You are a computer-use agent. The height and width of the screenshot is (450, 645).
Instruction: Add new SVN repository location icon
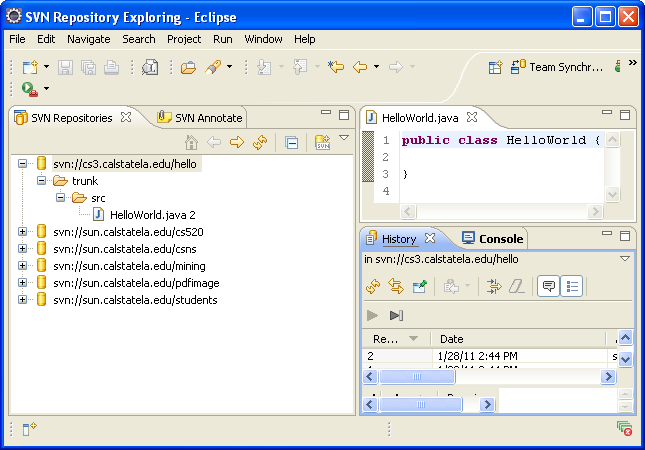pos(322,142)
